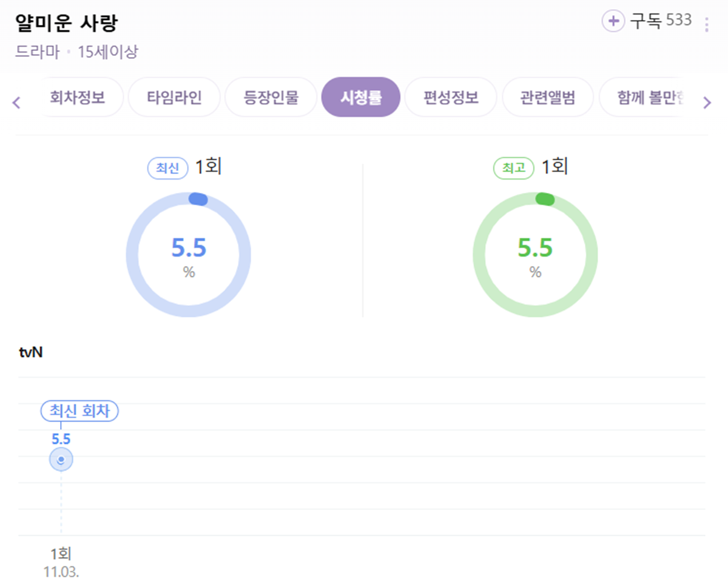View the 편성정보 tab

[x=451, y=97]
